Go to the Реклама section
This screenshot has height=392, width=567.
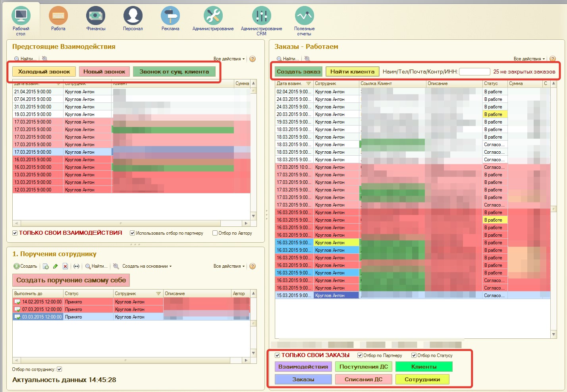point(170,19)
